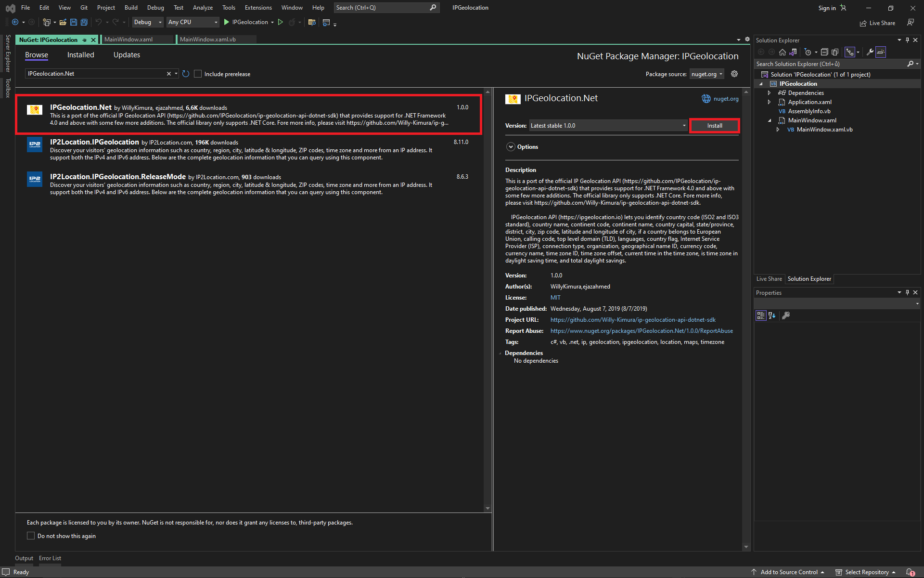Click the NuGet search input field
This screenshot has height=578, width=924.
(96, 73)
